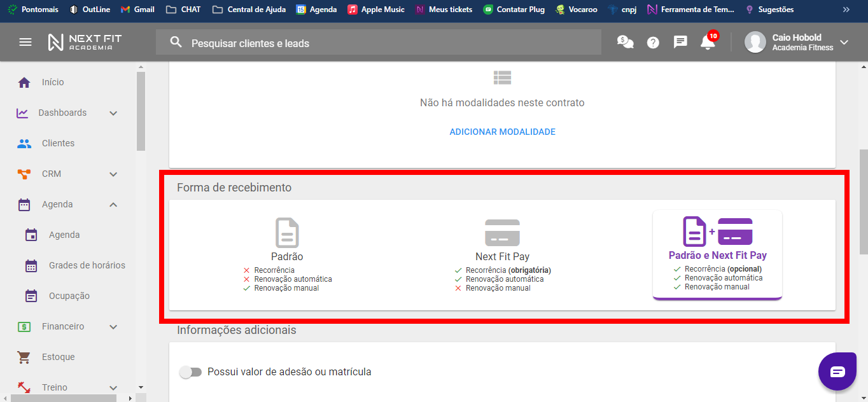The image size is (868, 402).
Task: Click the Next Fit Pay card icon
Action: pyautogui.click(x=502, y=233)
